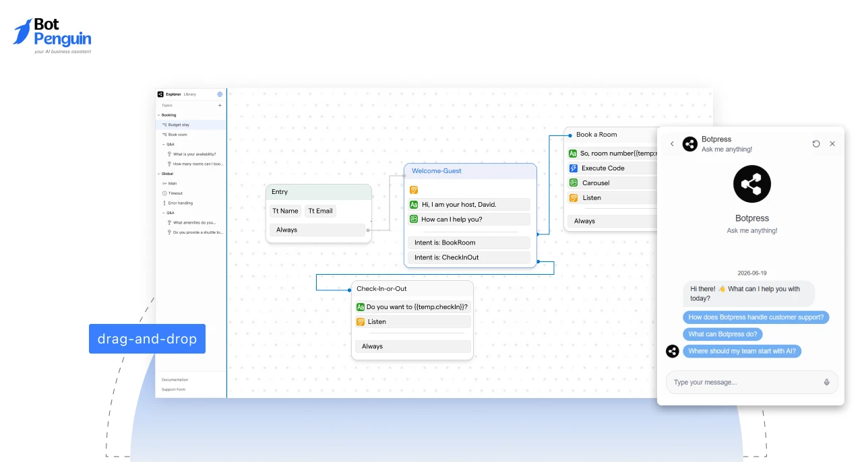
Task: Click the Always transition in Book a Room
Action: [613, 221]
